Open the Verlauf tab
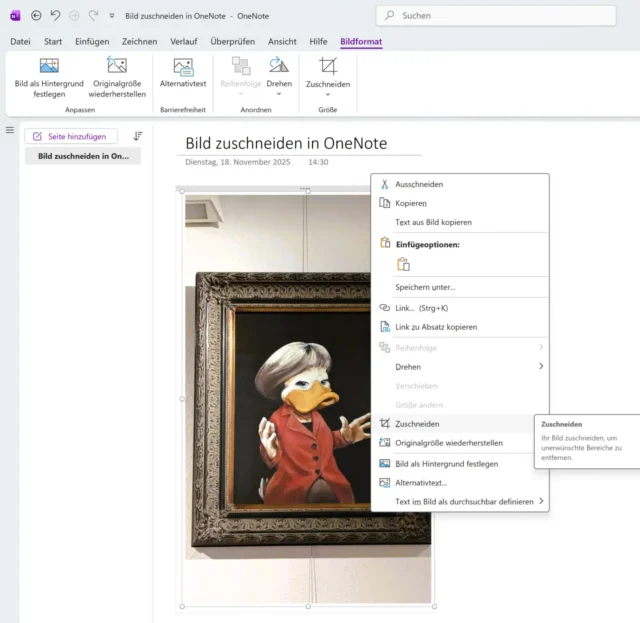This screenshot has height=623, width=640. pyautogui.click(x=184, y=41)
